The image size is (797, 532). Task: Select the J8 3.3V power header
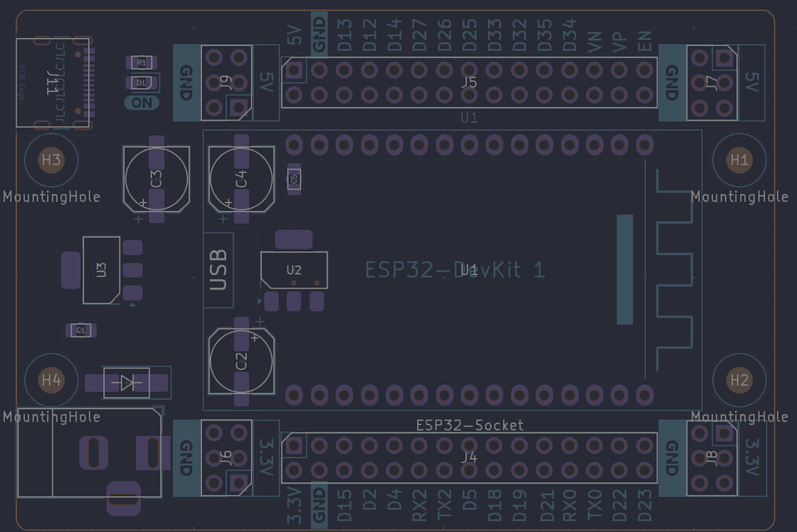tap(712, 457)
